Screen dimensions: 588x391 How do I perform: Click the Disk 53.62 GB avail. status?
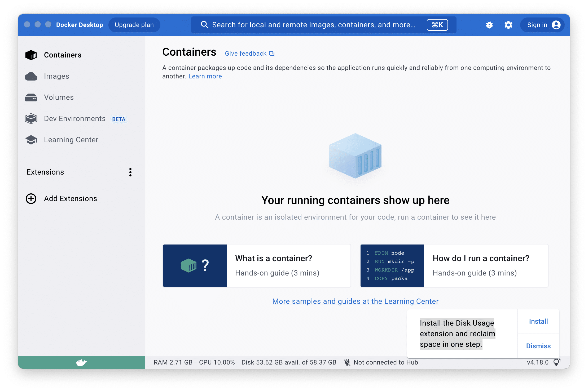coord(289,362)
